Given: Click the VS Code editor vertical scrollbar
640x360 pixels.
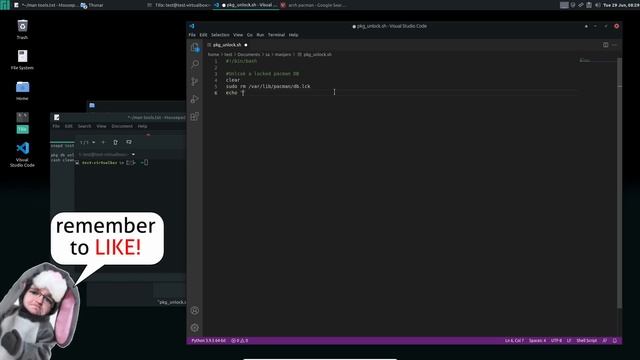Looking at the screenshot, I should 620,183.
